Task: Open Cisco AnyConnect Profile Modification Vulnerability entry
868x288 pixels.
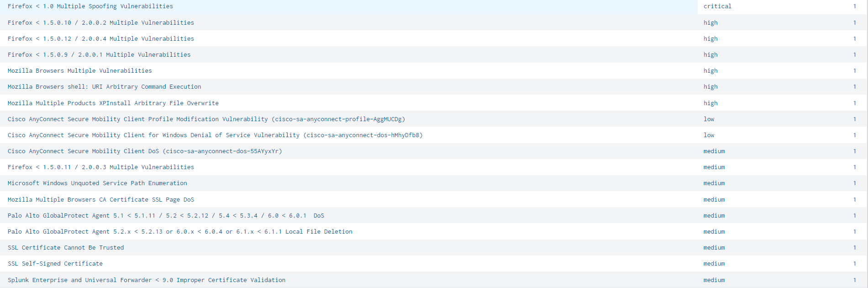Action: pyautogui.click(x=206, y=119)
